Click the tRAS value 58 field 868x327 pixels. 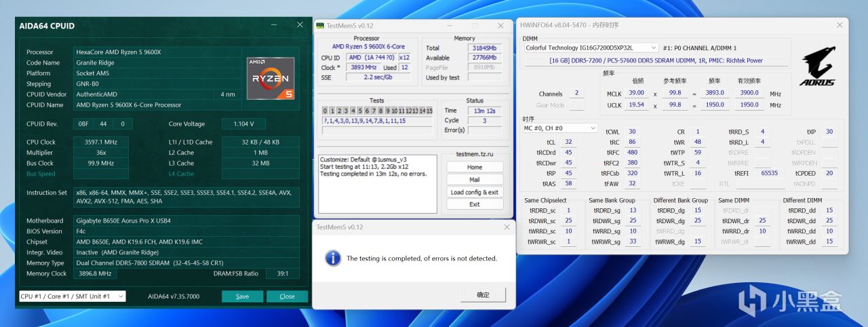click(x=568, y=184)
